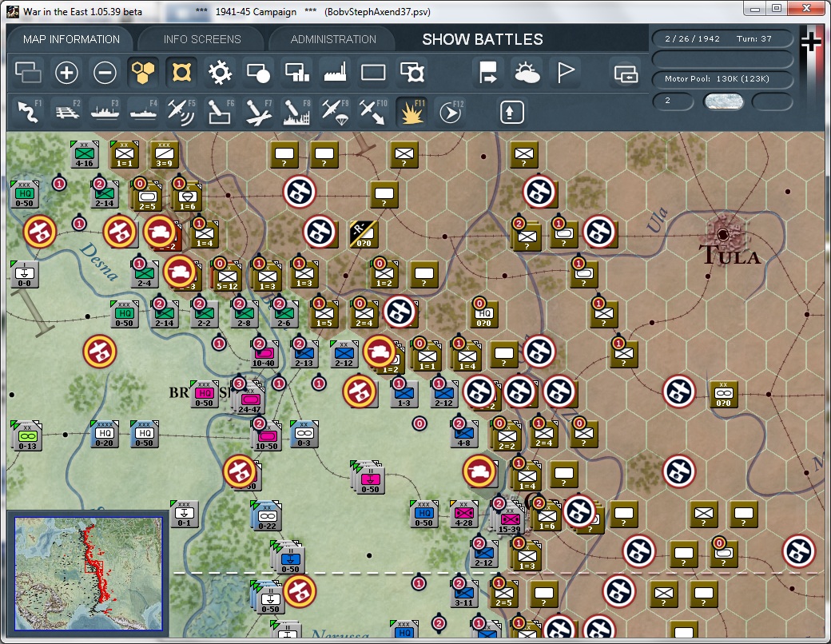This screenshot has width=831, height=644.
Task: Open the ADMINISTRATION tab
Action: 333,39
